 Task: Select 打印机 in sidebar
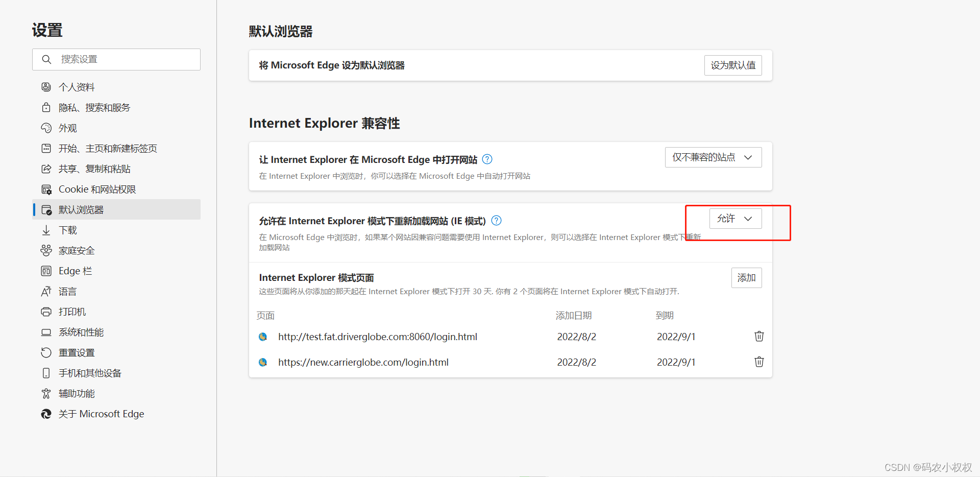[116, 312]
